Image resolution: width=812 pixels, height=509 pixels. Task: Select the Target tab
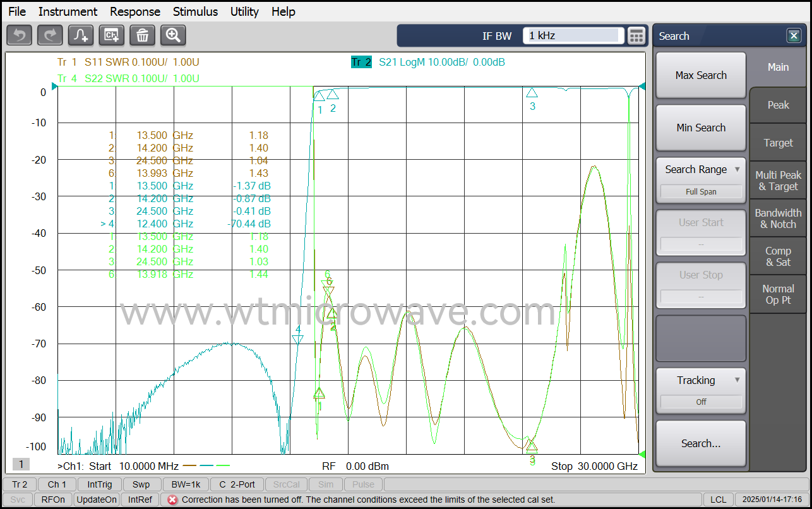pos(778,143)
